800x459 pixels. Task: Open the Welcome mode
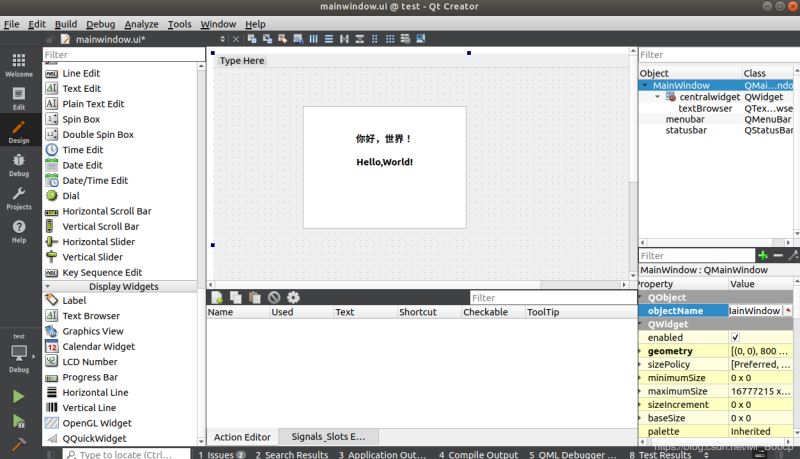click(18, 65)
